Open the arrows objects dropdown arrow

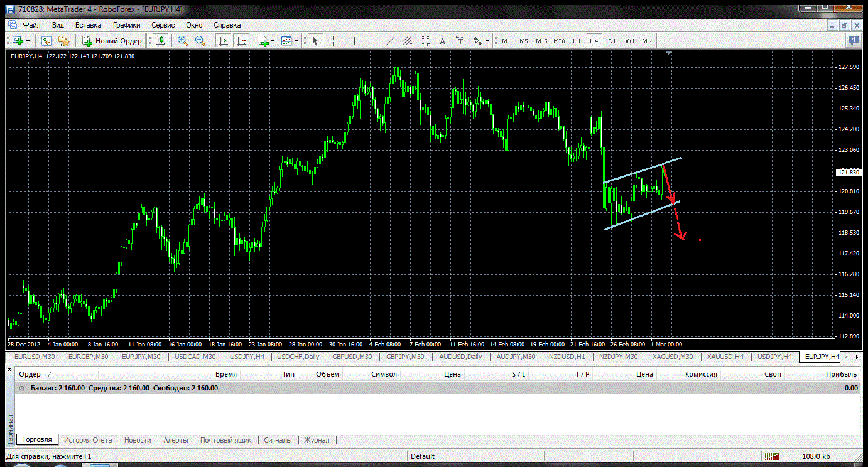pos(487,41)
